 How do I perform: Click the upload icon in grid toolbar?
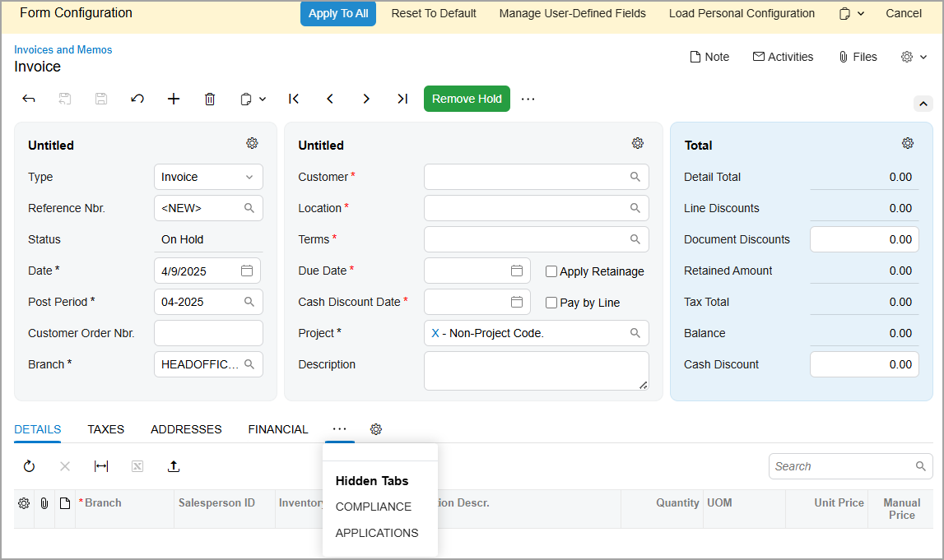click(x=174, y=466)
